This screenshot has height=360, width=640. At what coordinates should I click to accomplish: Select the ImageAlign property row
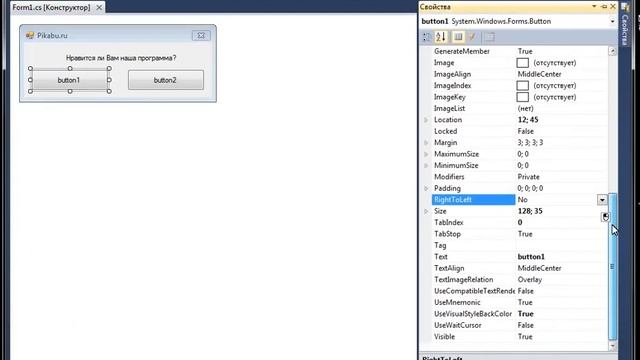click(x=520, y=74)
